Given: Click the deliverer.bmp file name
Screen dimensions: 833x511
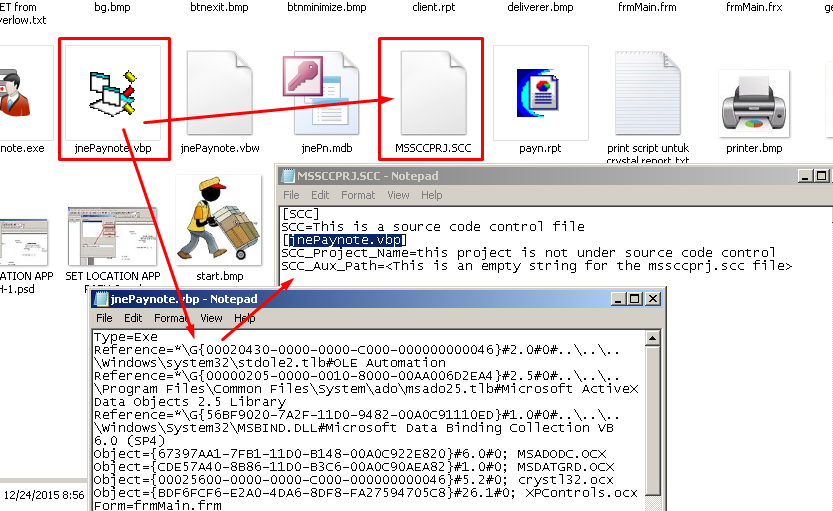Looking at the screenshot, I should point(540,7).
